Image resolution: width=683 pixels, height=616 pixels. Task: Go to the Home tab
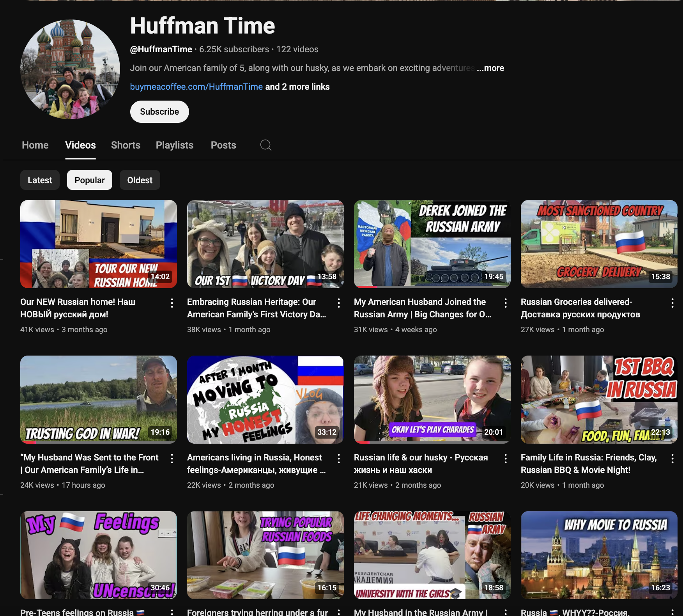[35, 145]
